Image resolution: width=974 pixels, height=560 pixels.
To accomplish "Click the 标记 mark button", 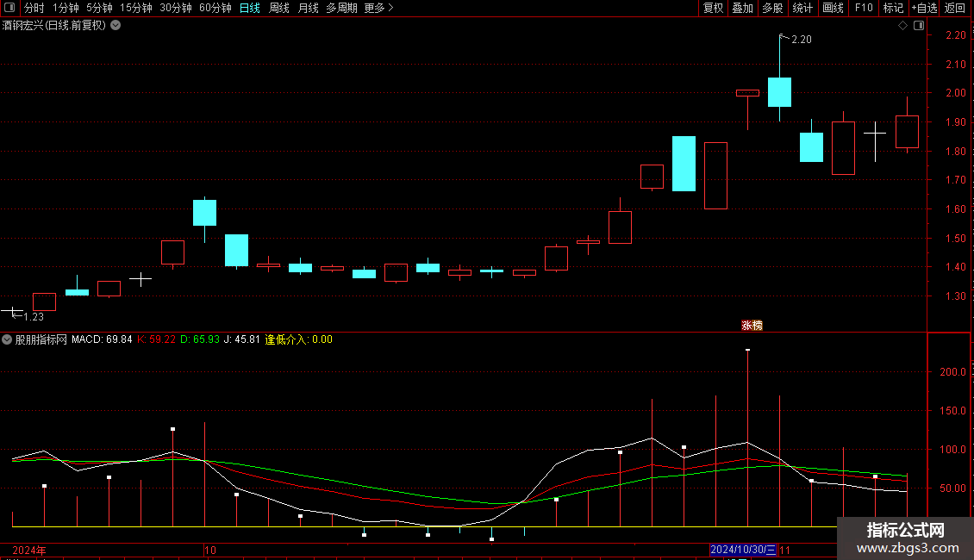I will 893,8.
